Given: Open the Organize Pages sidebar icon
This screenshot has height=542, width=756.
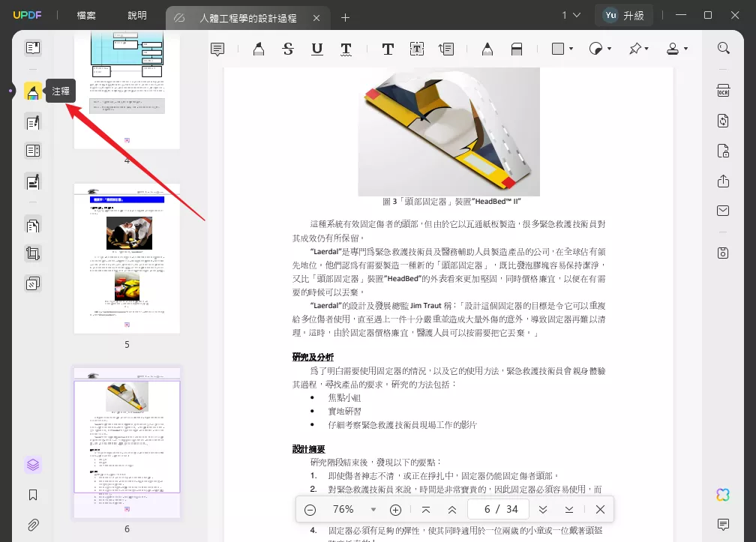Looking at the screenshot, I should [33, 225].
